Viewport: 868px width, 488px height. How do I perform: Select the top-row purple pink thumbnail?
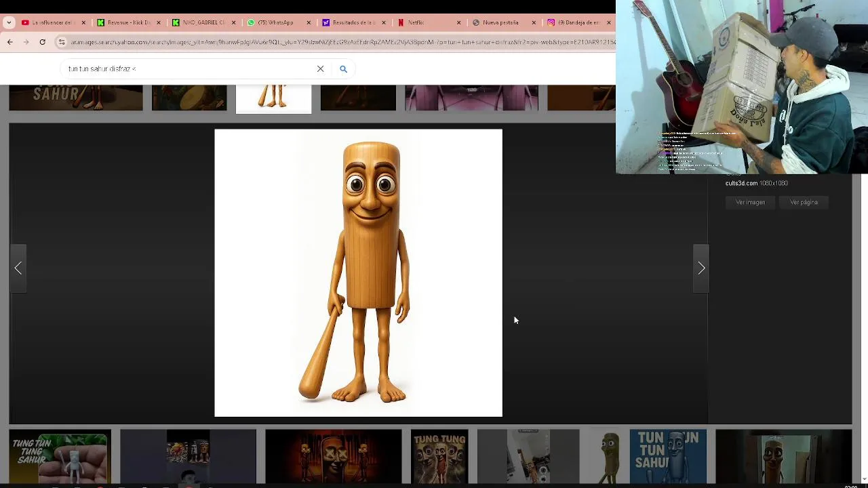tap(471, 98)
